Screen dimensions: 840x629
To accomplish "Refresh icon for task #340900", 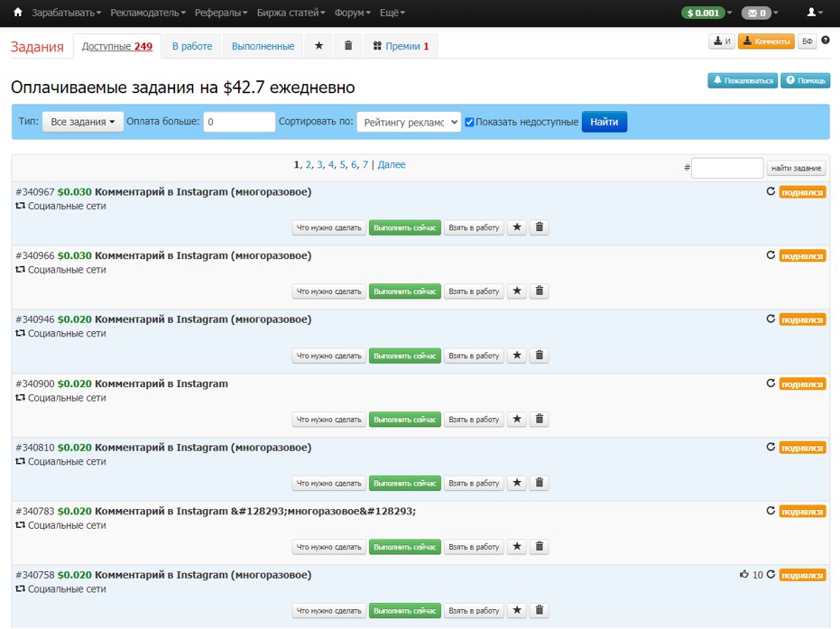I will tap(771, 383).
